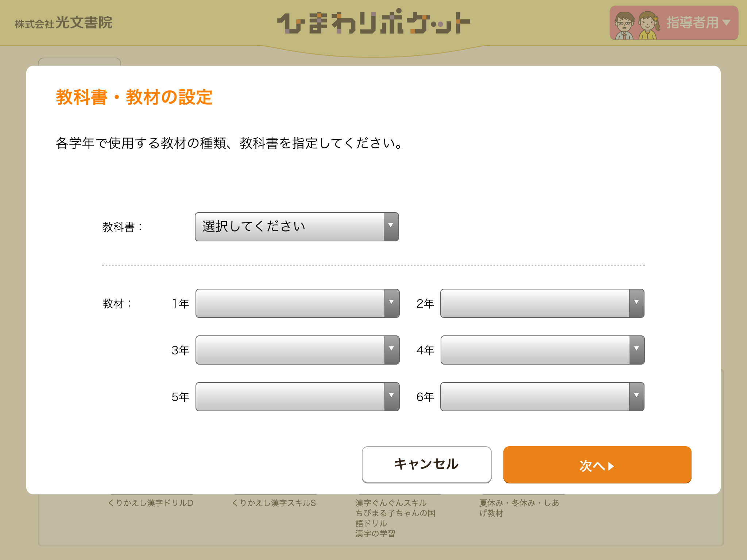Click the 指導者用 dropdown triangle

point(727,23)
